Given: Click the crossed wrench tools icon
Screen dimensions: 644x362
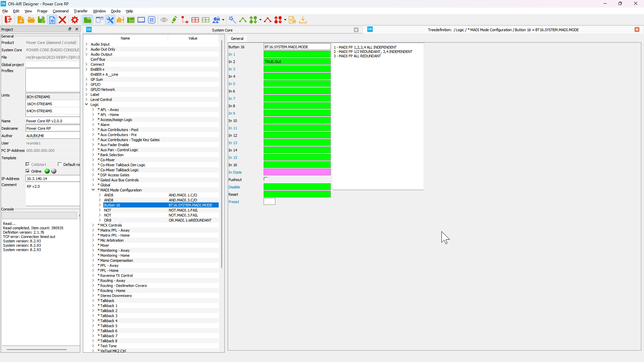Looking at the screenshot, I should [110, 20].
